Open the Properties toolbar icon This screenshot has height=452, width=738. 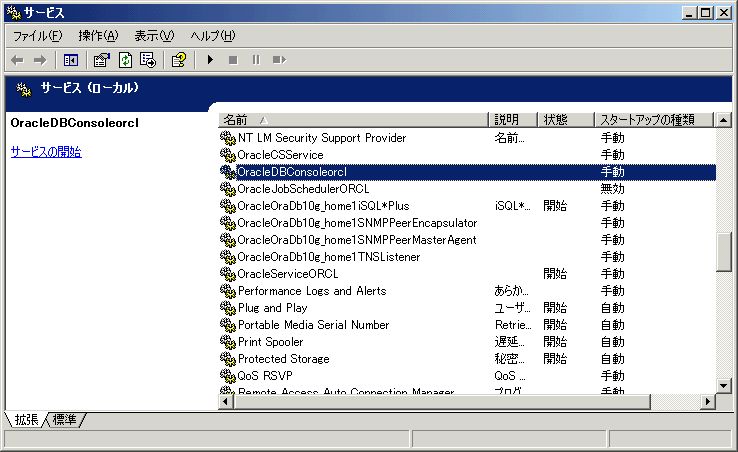pos(101,60)
